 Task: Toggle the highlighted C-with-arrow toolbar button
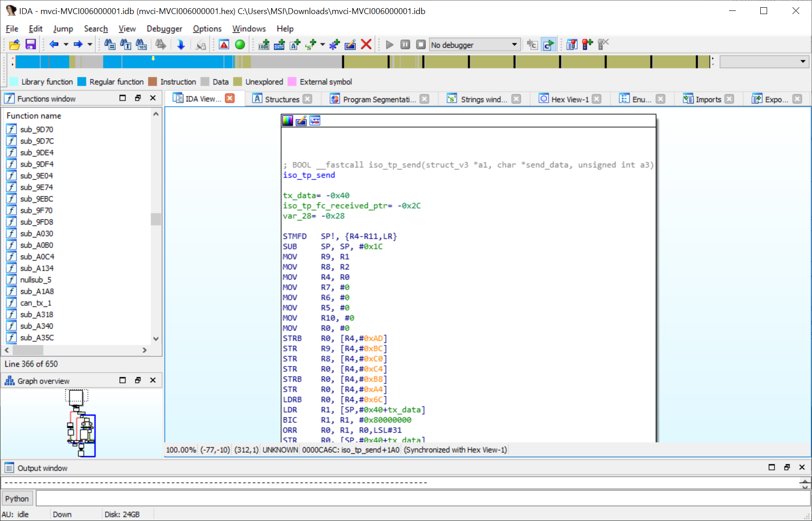tap(548, 44)
